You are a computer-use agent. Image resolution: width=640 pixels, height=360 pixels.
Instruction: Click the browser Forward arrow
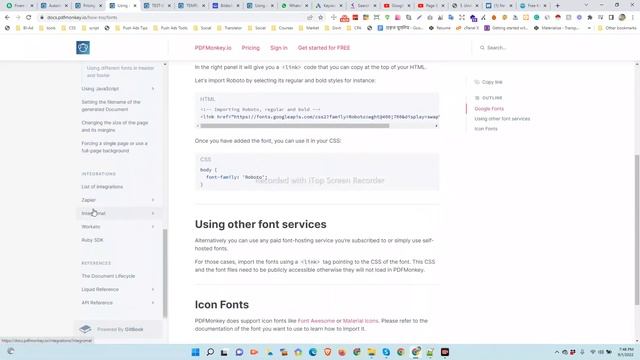(x=18, y=18)
